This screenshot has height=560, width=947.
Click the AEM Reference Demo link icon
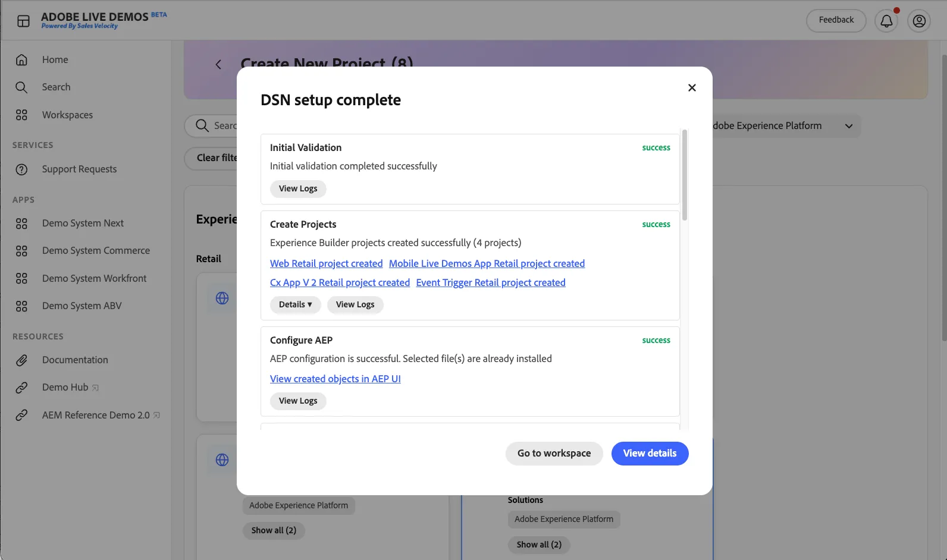(x=21, y=415)
